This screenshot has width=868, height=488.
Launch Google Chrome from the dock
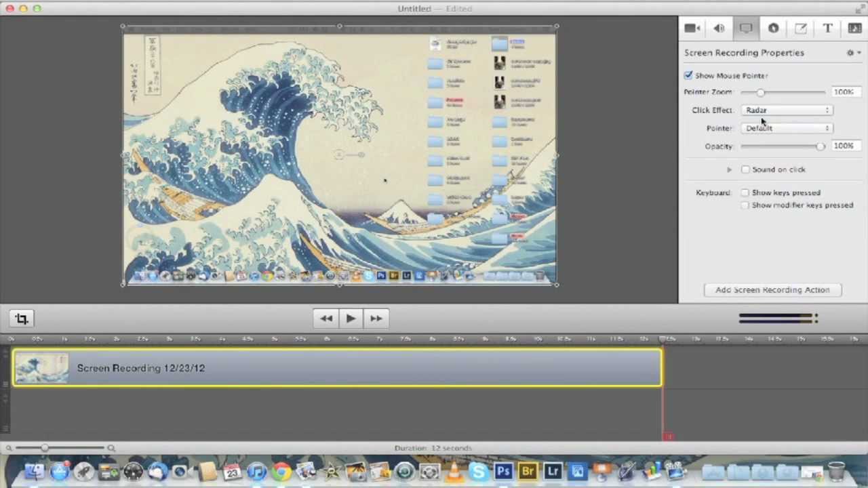point(281,471)
